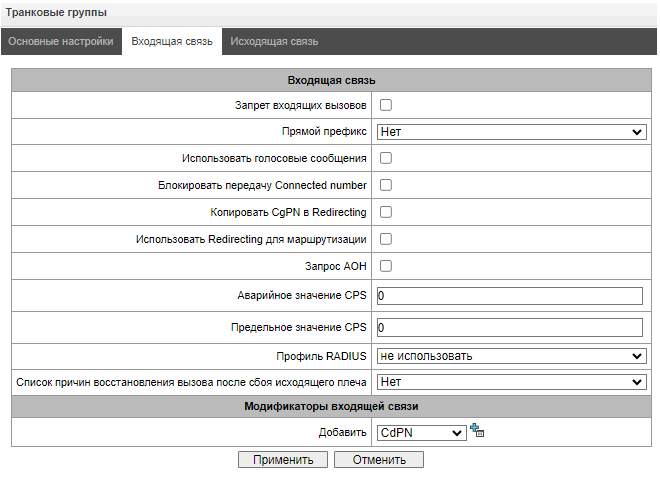Click the Применить button
The image size is (660, 477).
click(x=282, y=460)
